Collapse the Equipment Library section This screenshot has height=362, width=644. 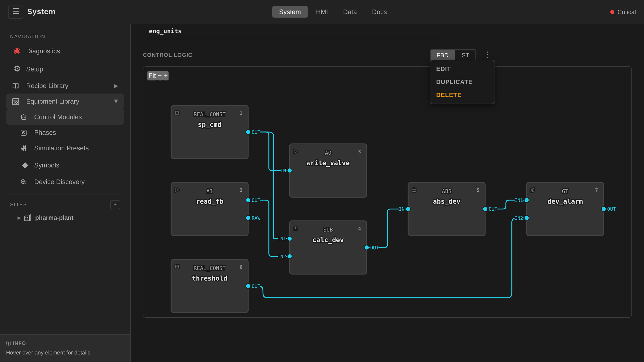tap(116, 101)
